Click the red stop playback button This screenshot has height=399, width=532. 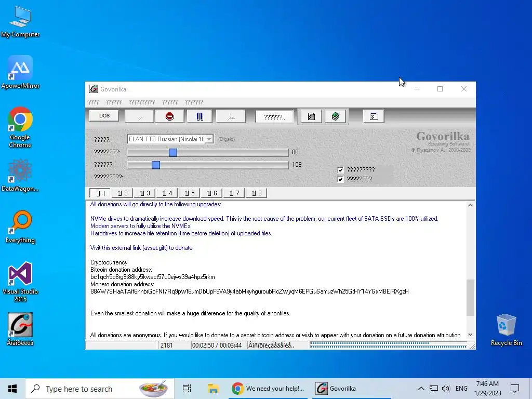click(170, 116)
